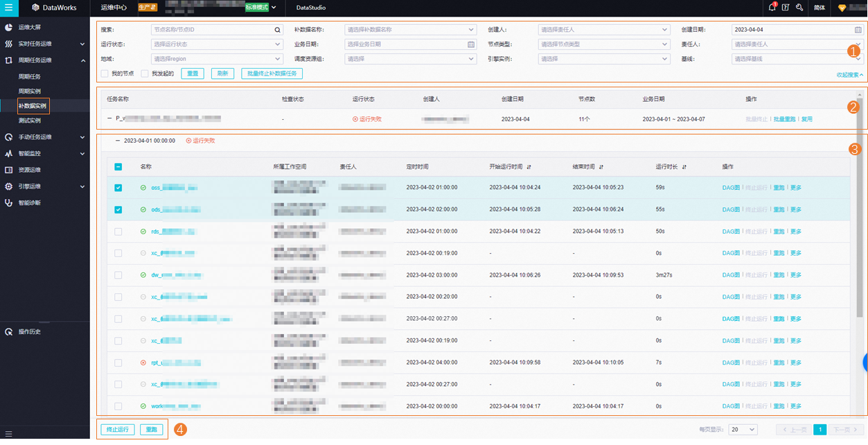This screenshot has width=868, height=445.
Task: Click the collapse sidebar icon at bottom-left
Action: (8, 434)
